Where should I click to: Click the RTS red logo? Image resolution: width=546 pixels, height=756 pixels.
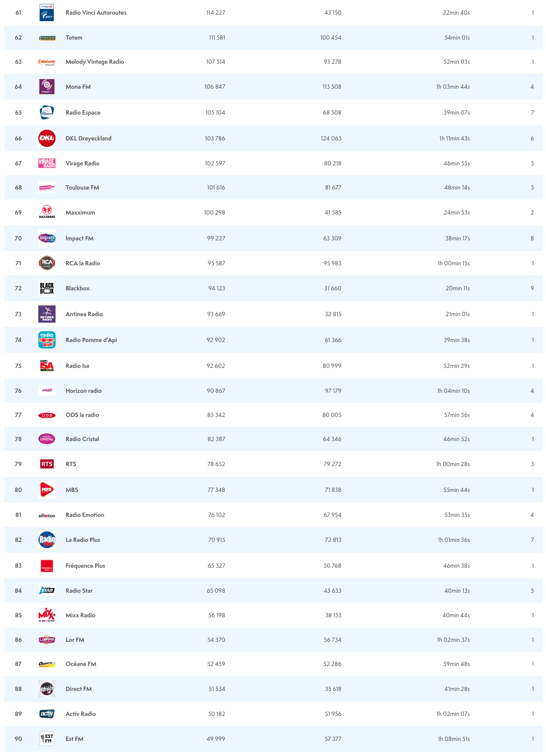47,464
